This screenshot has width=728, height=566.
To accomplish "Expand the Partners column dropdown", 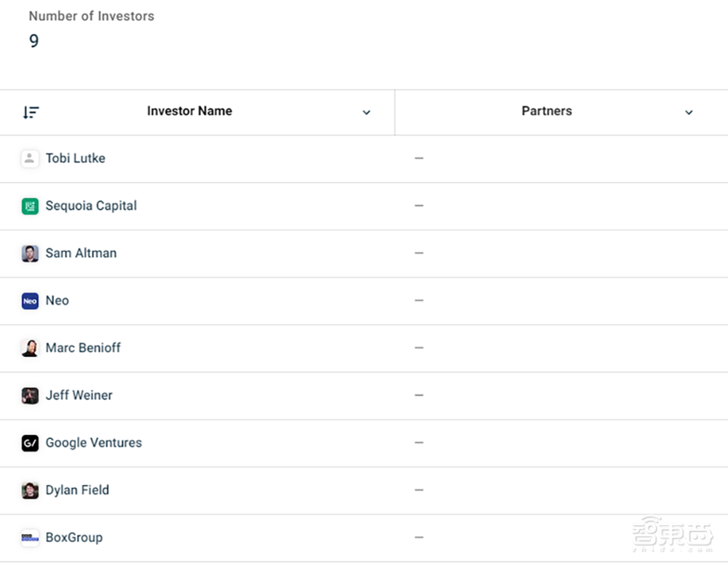I will pyautogui.click(x=689, y=112).
